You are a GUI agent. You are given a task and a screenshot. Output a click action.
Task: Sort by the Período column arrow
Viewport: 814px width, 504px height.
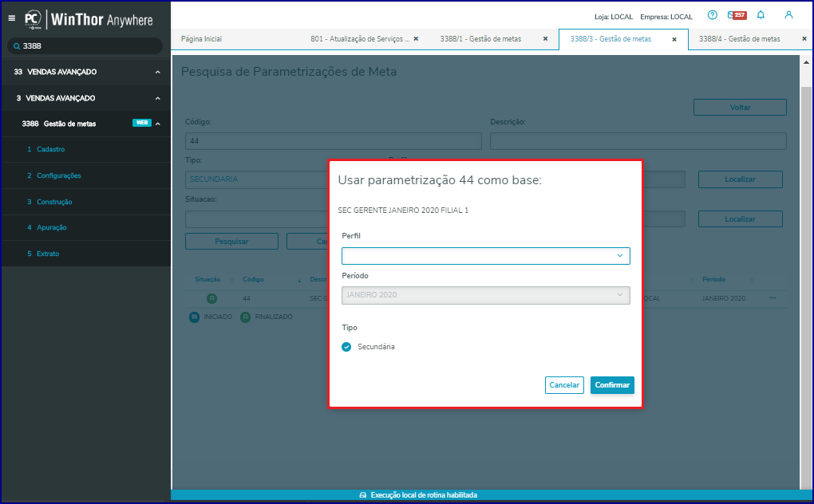(x=751, y=280)
